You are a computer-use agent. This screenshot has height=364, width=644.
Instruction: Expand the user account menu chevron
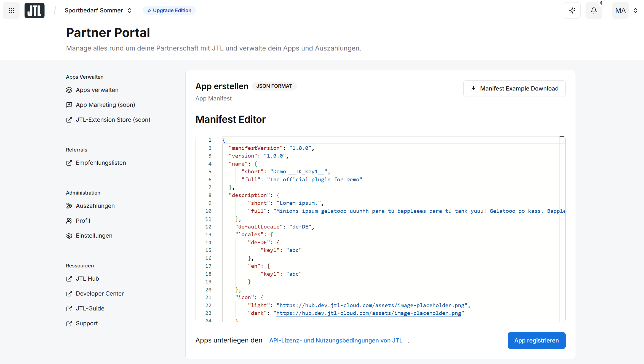pyautogui.click(x=635, y=10)
